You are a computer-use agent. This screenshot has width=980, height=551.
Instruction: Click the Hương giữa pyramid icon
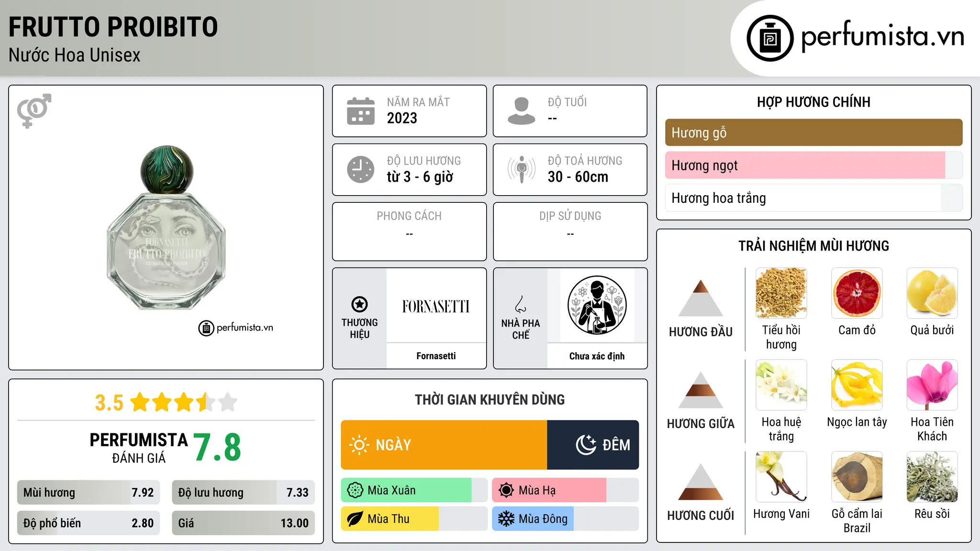click(701, 390)
